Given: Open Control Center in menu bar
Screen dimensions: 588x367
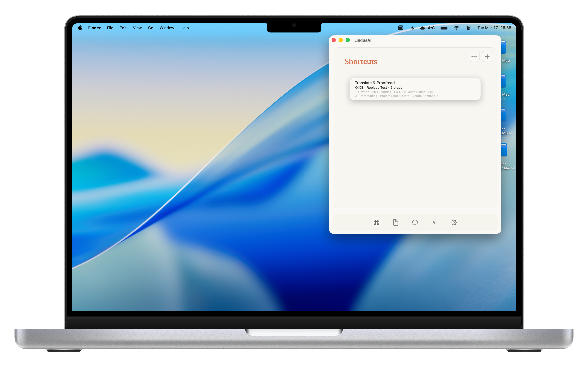Looking at the screenshot, I should pyautogui.click(x=468, y=28).
